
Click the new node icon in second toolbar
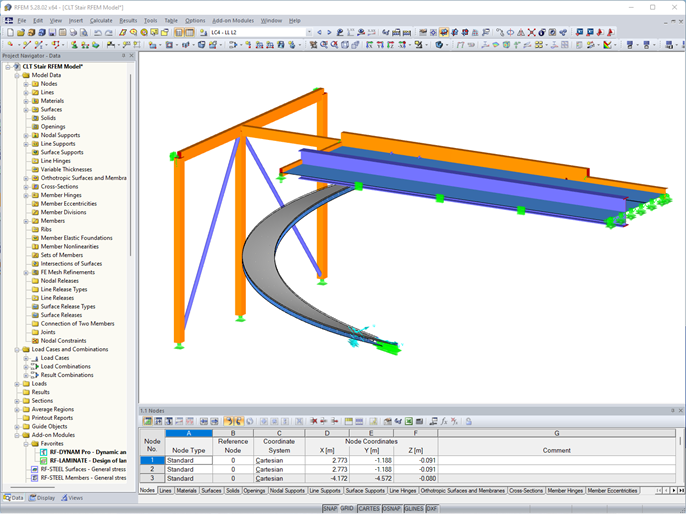[10, 45]
